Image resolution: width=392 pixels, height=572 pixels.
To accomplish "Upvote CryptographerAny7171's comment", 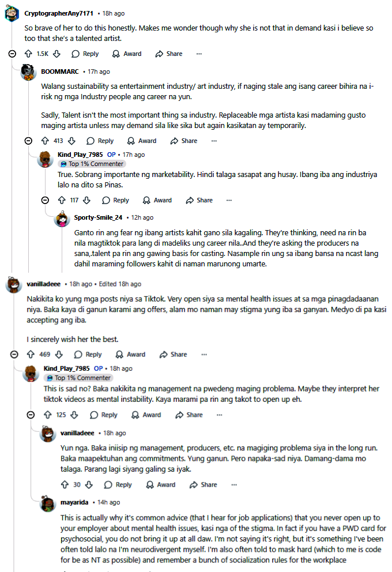I will click(28, 54).
